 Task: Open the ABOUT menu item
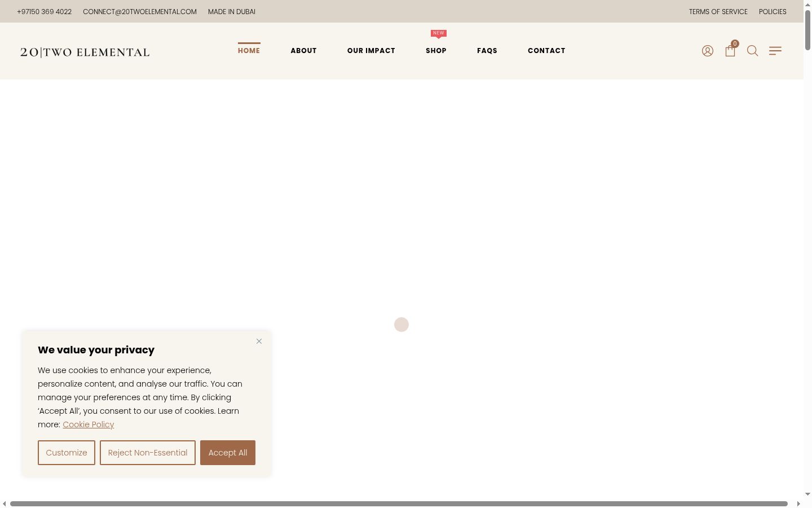(x=303, y=51)
